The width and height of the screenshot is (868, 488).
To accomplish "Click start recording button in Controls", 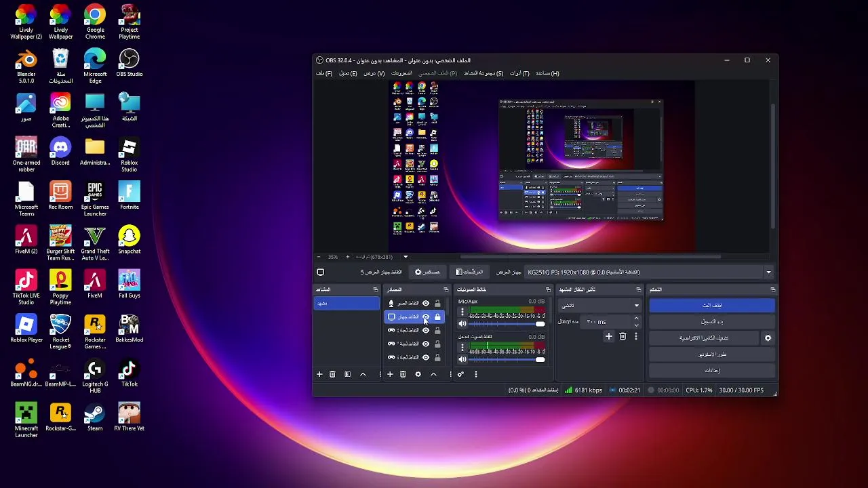I will coord(712,321).
